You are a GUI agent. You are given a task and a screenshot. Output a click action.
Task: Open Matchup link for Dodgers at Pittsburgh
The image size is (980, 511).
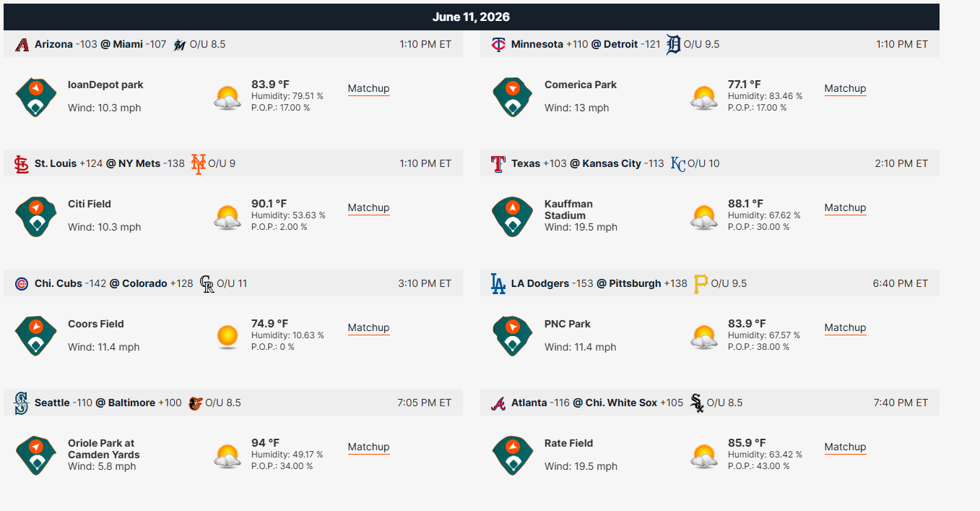[845, 328]
